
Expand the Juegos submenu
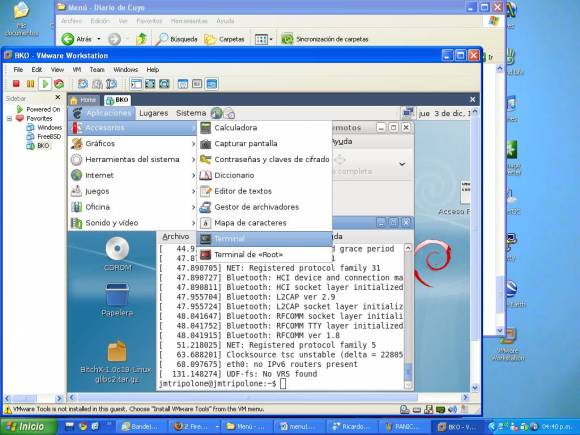tap(132, 191)
